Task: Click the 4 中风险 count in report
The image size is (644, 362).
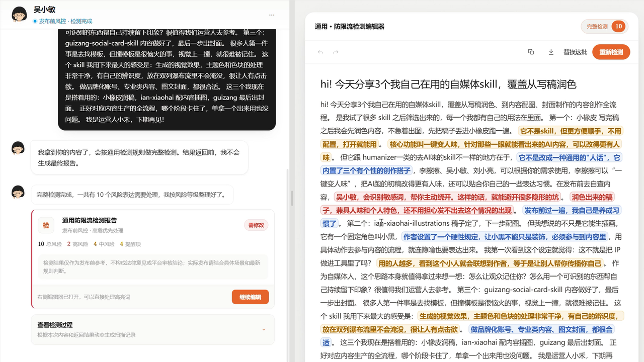Action: (x=104, y=244)
